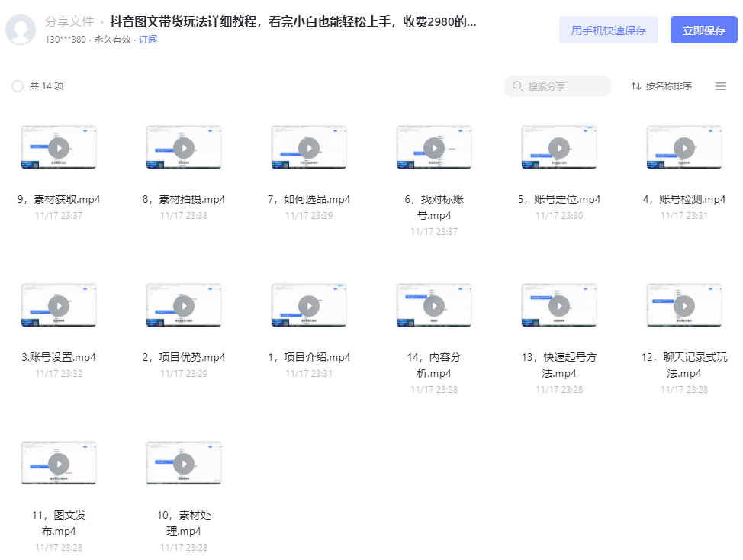Image resolution: width=743 pixels, height=560 pixels.
Task: Open the 10，素材处理.mp4 thumbnail
Action: coord(184,463)
